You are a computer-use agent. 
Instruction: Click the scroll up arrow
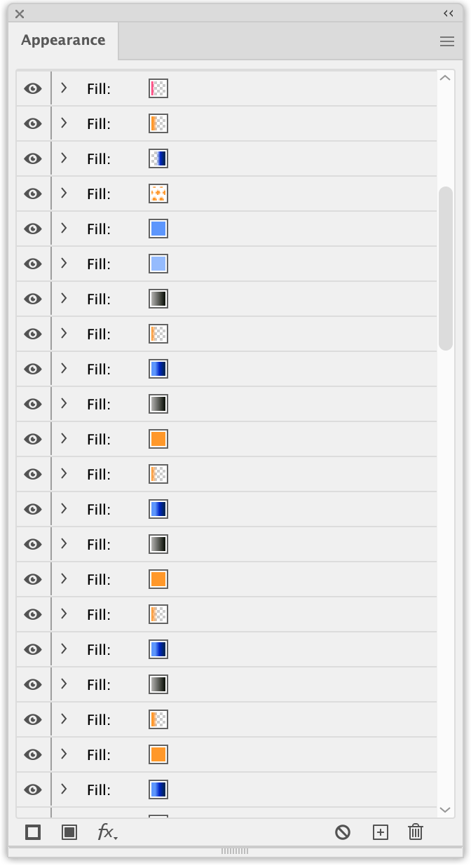click(445, 78)
